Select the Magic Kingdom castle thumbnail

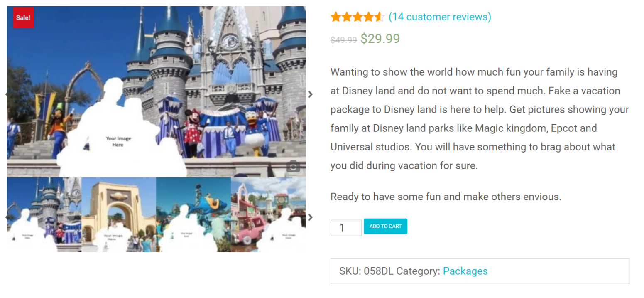[44, 215]
